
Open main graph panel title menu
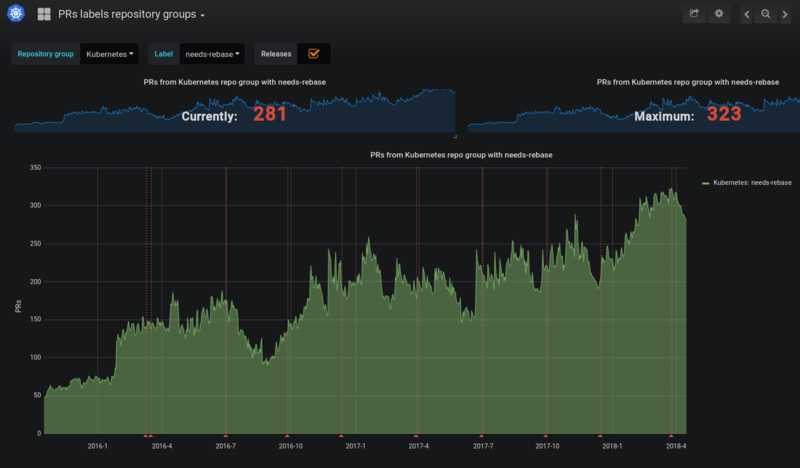coord(461,155)
